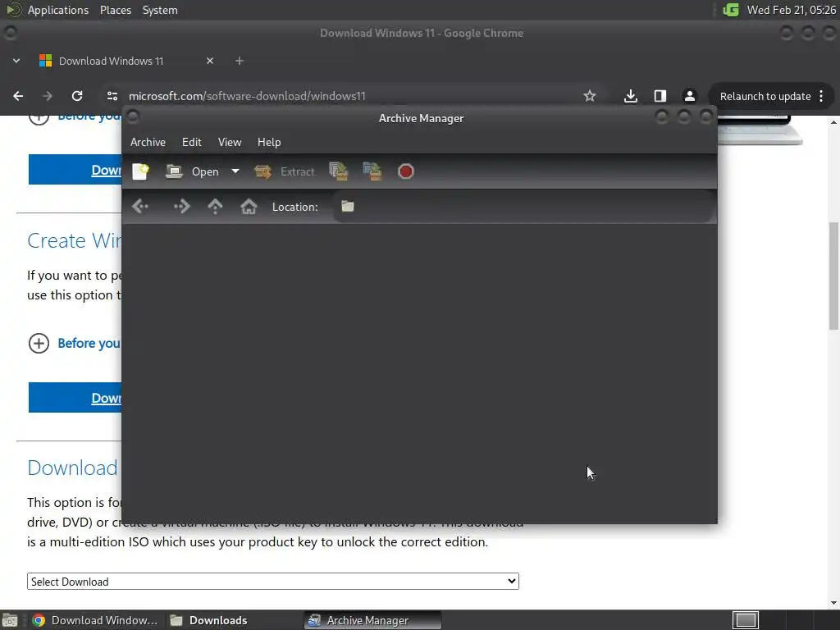Click Chrome's back navigation arrow
This screenshot has width=840, height=630.
[x=18, y=96]
